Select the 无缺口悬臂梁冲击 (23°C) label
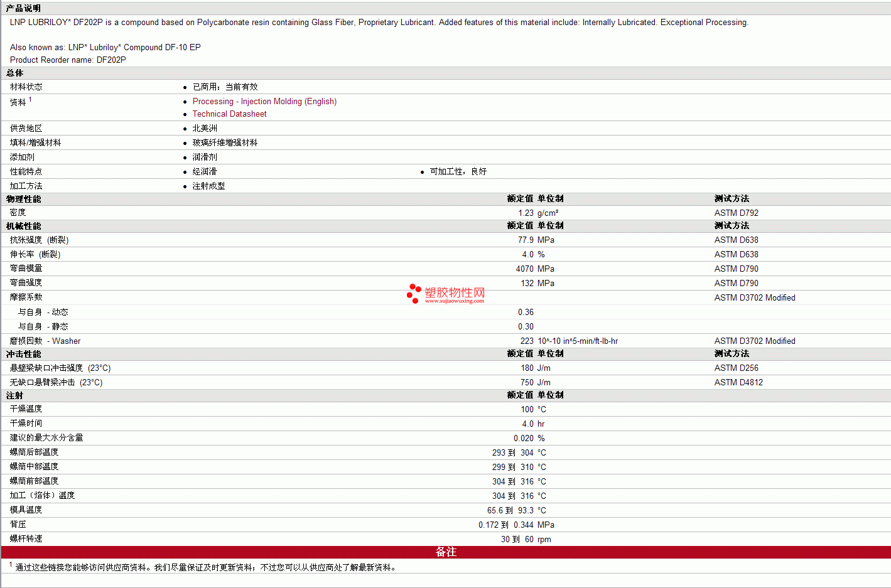Screen dimensions: 891x588 click(x=56, y=383)
